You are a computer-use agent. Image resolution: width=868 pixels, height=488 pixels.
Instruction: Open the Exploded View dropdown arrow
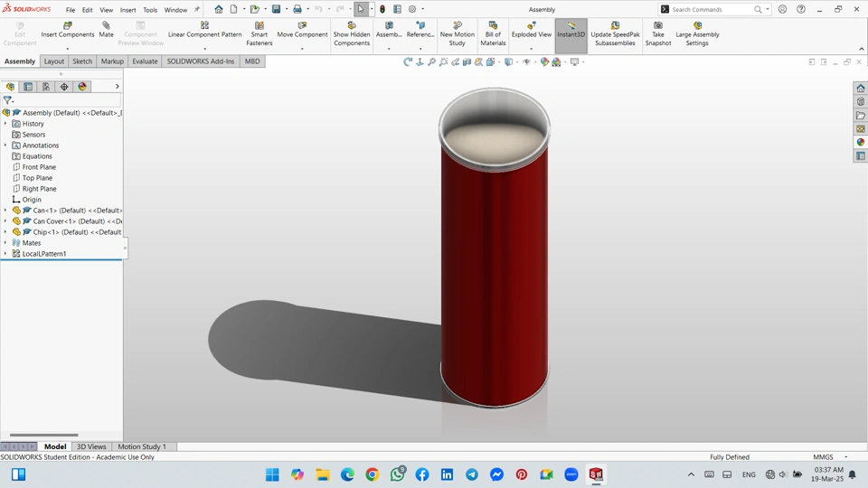[x=532, y=48]
